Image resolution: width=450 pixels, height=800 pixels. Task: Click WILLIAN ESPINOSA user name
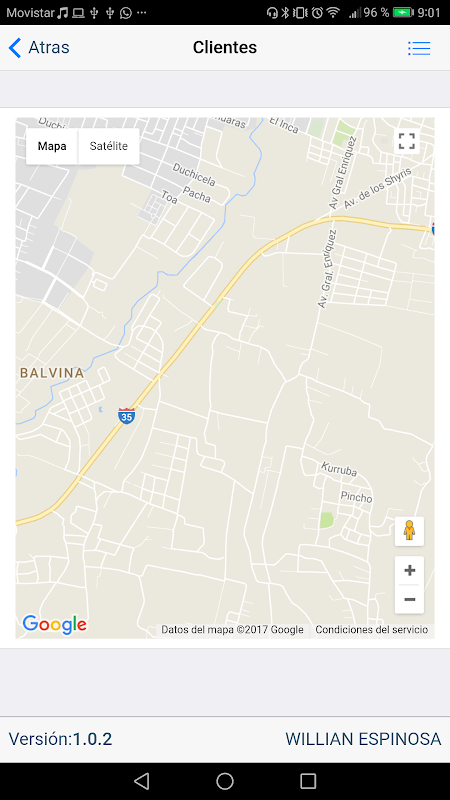(363, 739)
